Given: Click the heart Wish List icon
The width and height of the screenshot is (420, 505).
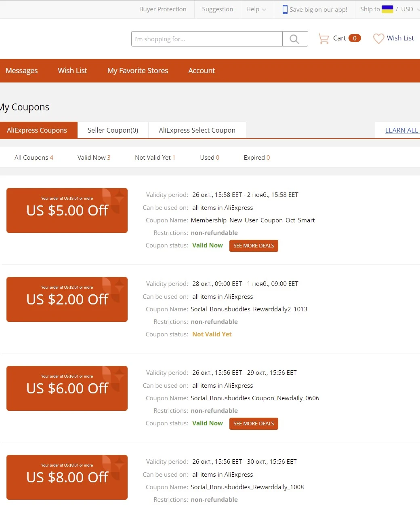Looking at the screenshot, I should point(378,38).
